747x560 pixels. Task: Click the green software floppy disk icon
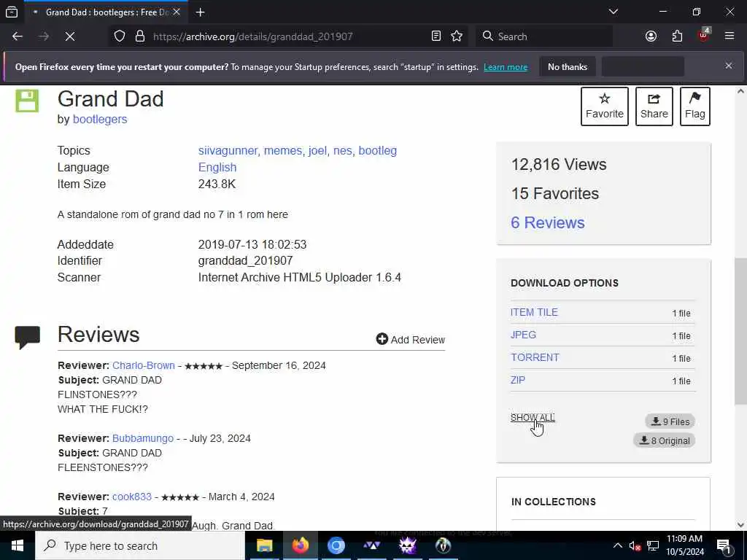pos(27,101)
